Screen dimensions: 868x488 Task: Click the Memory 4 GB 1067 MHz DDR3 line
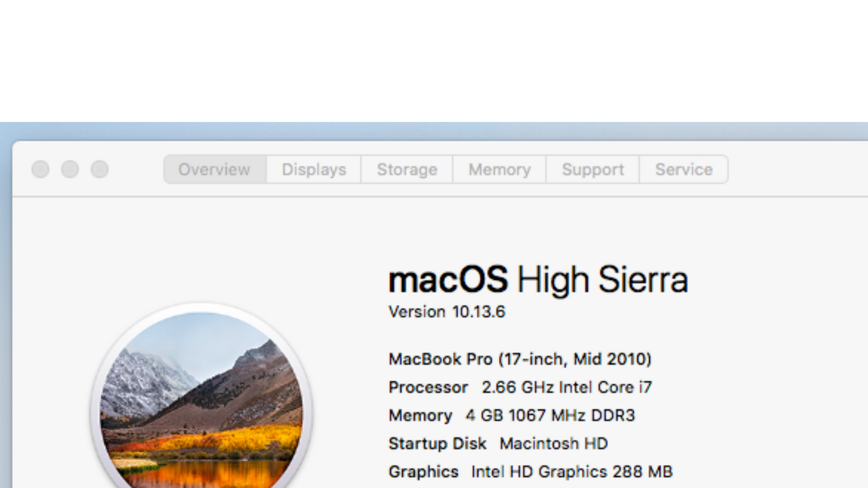click(512, 415)
